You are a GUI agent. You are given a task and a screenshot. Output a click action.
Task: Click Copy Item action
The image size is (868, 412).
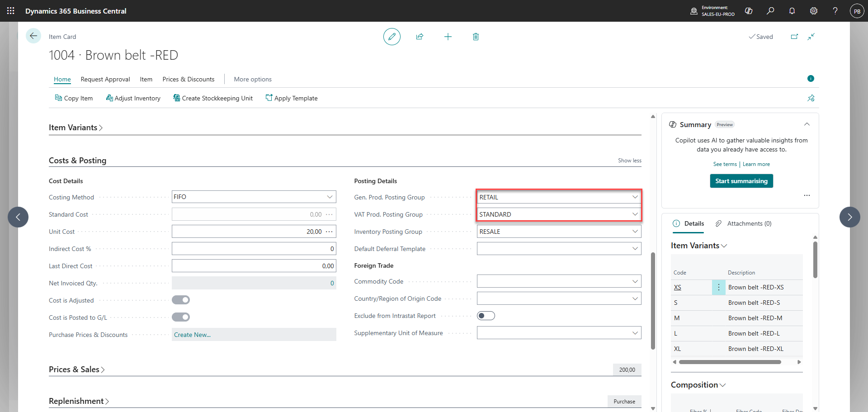click(74, 98)
